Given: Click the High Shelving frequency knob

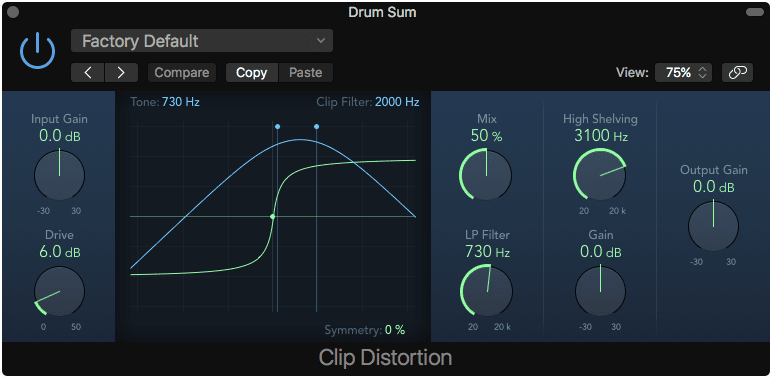Looking at the screenshot, I should [600, 176].
